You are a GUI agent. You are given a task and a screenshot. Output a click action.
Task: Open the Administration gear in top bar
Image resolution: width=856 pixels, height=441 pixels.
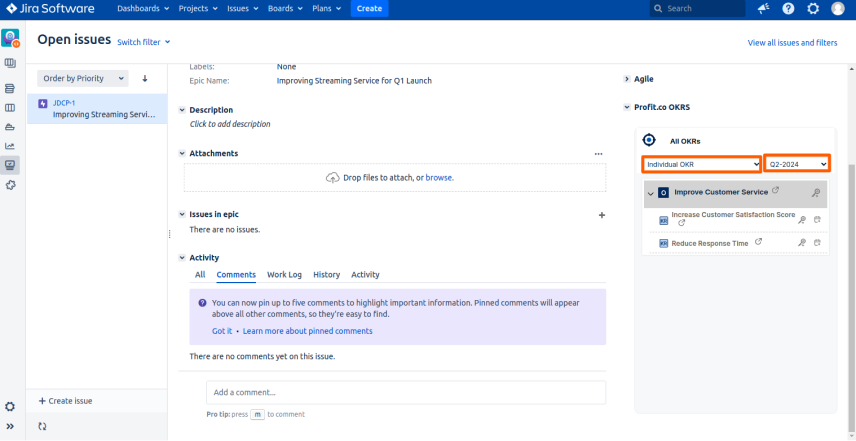pyautogui.click(x=813, y=9)
